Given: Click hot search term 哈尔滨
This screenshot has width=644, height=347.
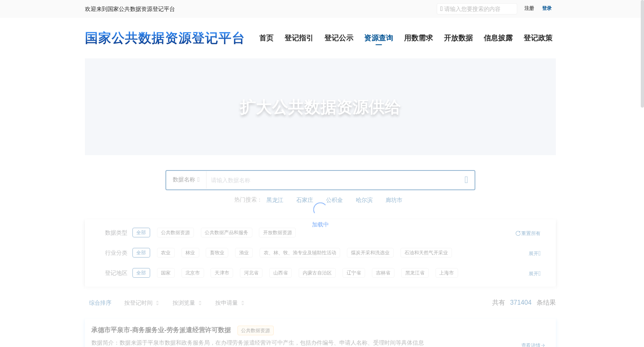Looking at the screenshot, I should point(364,200).
